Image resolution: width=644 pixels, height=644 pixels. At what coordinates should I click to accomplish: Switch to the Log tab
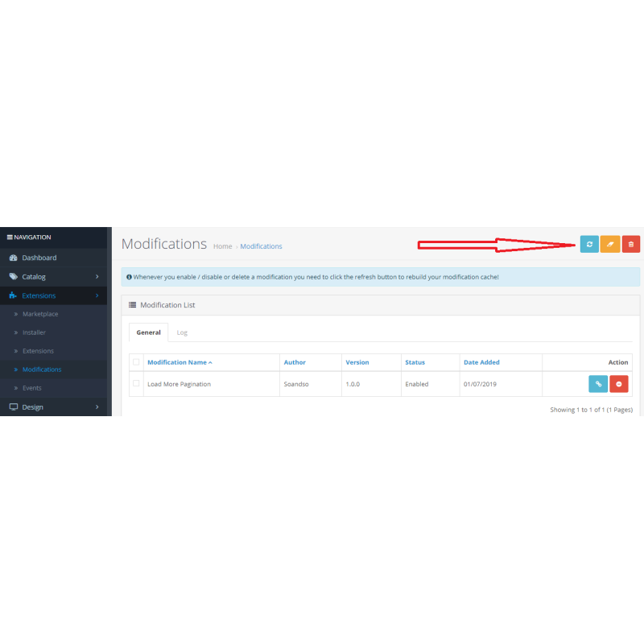coord(182,332)
